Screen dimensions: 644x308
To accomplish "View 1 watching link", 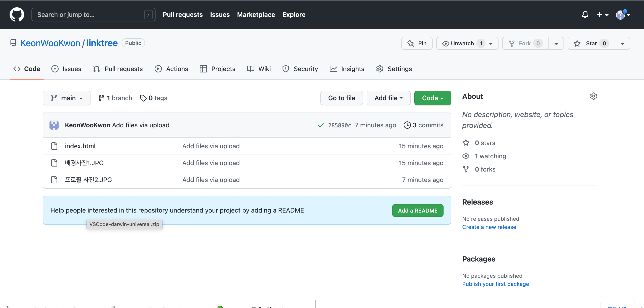I will 484,156.
